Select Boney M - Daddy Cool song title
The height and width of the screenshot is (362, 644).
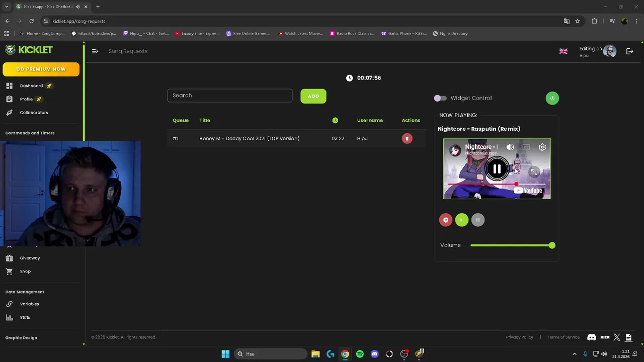[x=249, y=138]
